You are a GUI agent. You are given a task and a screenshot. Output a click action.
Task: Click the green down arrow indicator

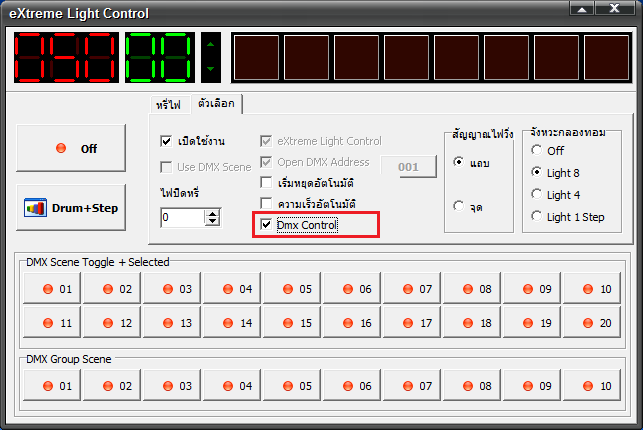pos(211,69)
